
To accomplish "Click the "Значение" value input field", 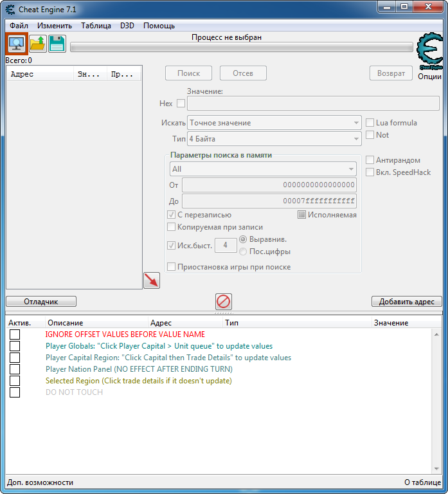I will (x=313, y=104).
